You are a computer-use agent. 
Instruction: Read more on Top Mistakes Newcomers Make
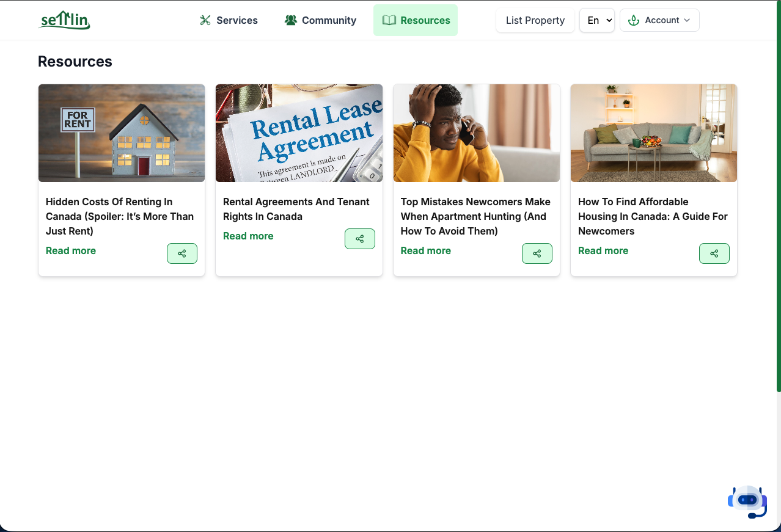tap(426, 250)
